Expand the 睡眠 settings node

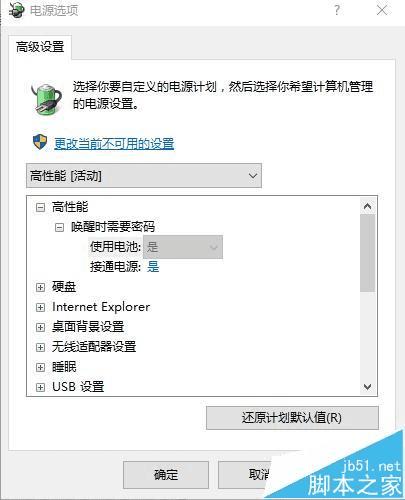tap(40, 367)
